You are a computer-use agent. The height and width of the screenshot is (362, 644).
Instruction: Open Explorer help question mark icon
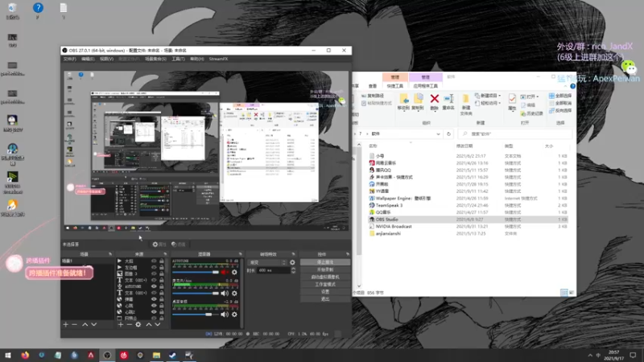coord(572,86)
